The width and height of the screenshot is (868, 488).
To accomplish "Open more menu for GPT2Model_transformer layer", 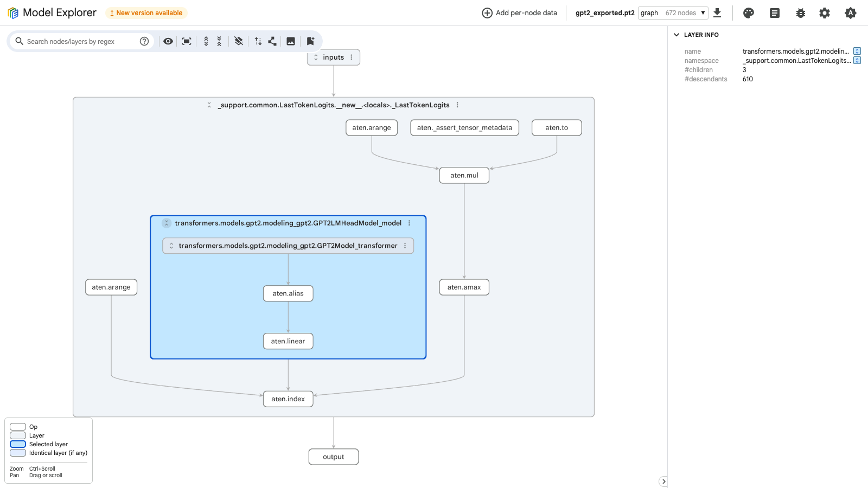I will click(405, 246).
